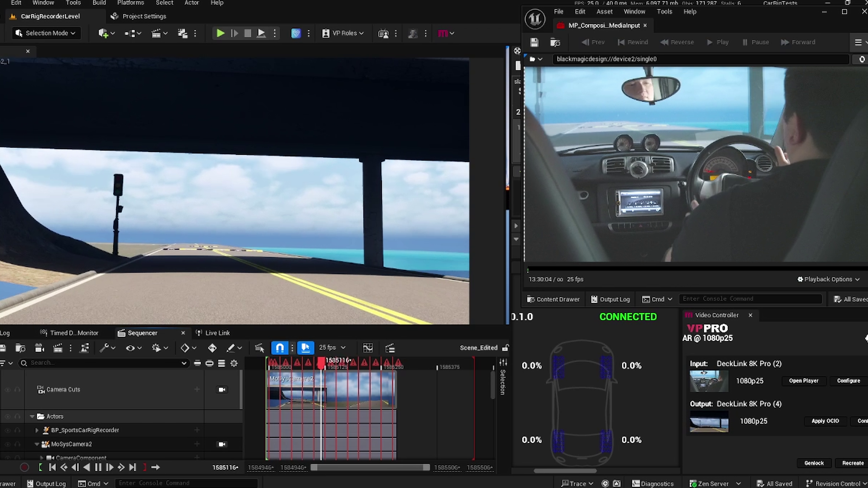Open the Sequencer curve editor icon
Screen dimensions: 868x488
368,347
